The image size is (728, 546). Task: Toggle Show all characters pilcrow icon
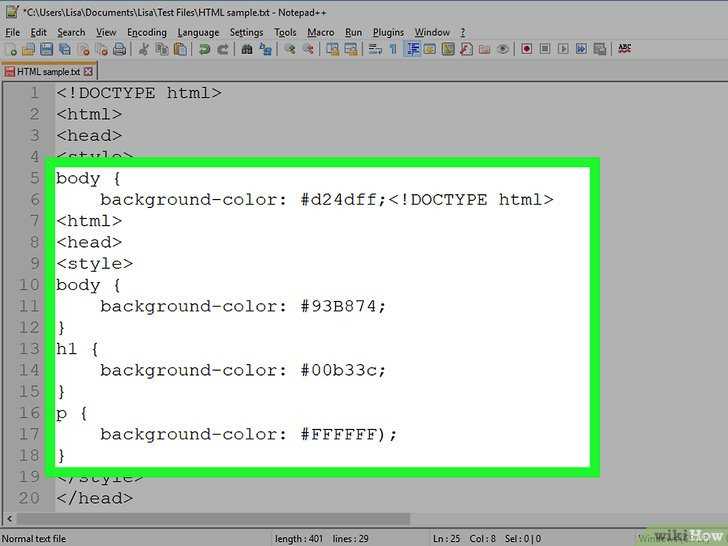(x=393, y=49)
